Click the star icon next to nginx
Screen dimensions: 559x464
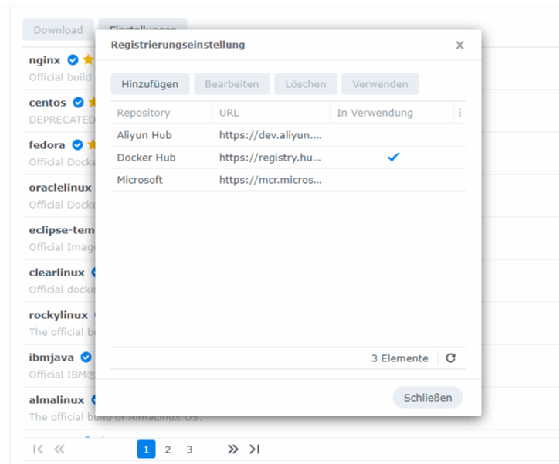pos(88,60)
